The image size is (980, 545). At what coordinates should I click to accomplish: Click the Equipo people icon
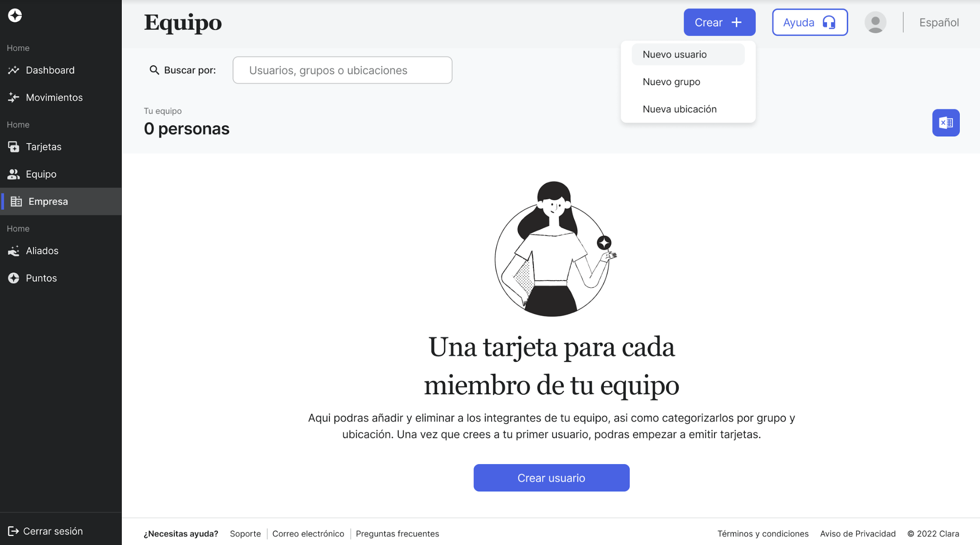click(13, 174)
